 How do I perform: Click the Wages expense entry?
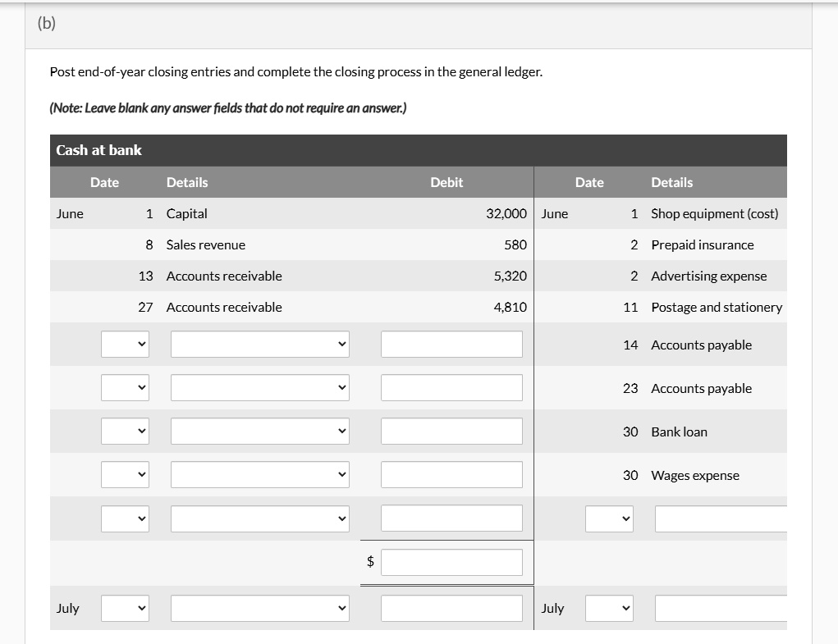tap(694, 475)
